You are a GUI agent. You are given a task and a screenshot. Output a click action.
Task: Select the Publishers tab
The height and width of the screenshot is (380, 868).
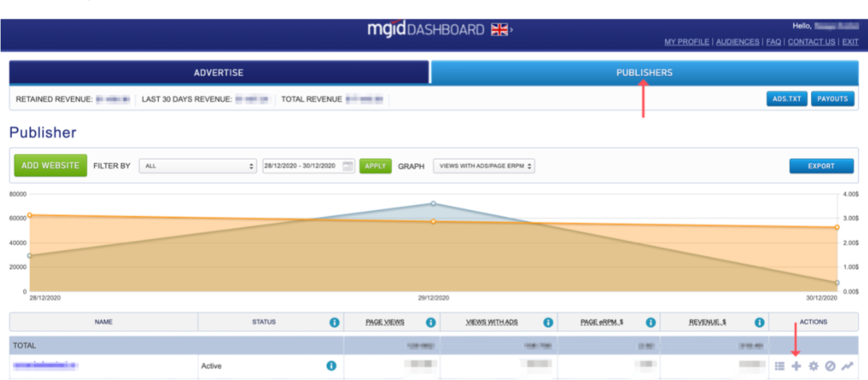(x=644, y=72)
